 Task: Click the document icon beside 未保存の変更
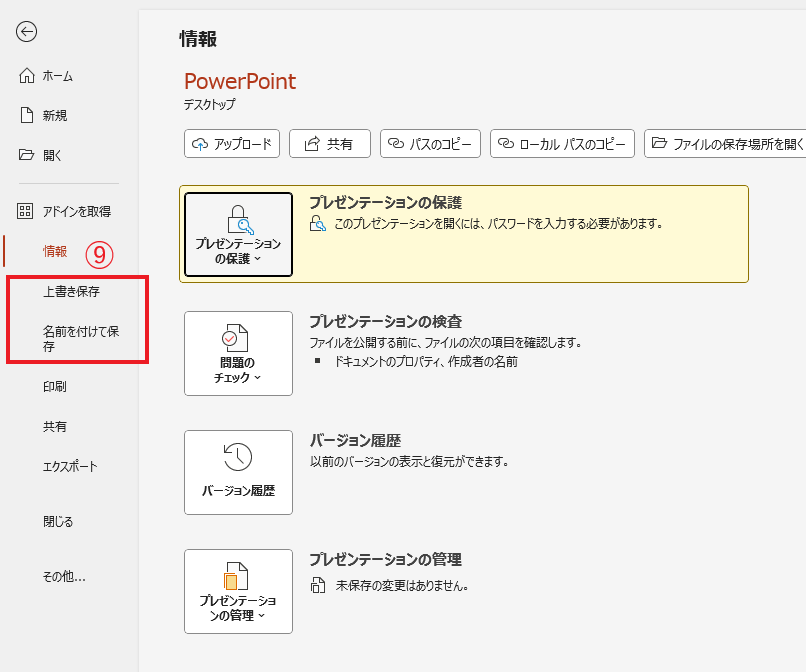[318, 585]
